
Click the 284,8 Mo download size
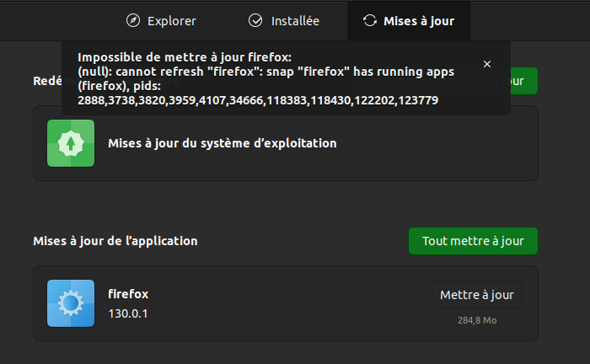pyautogui.click(x=477, y=320)
